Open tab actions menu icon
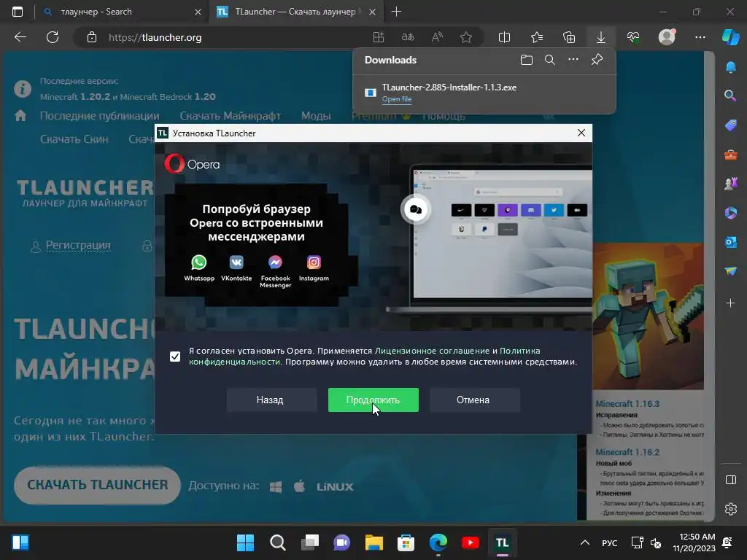 18,12
